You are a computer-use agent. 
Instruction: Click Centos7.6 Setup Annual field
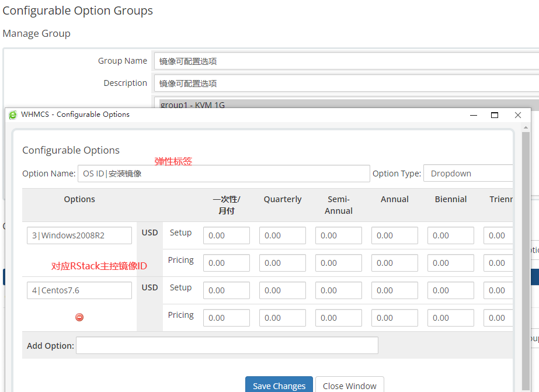[x=395, y=290]
